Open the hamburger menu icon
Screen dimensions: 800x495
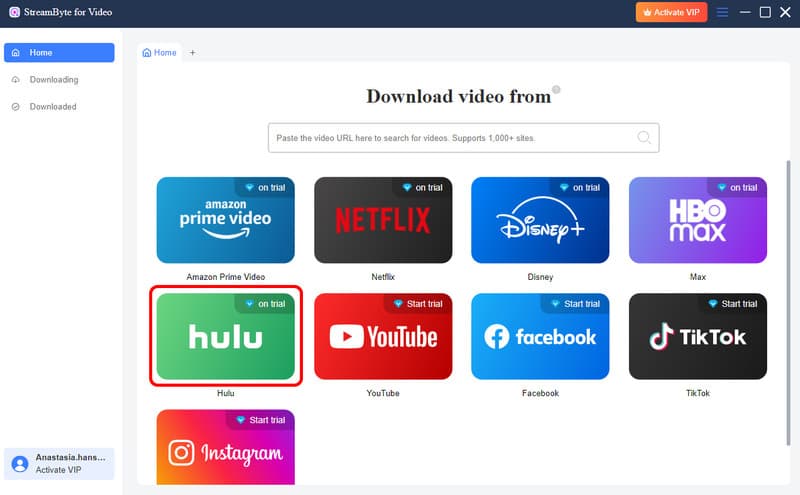[722, 12]
